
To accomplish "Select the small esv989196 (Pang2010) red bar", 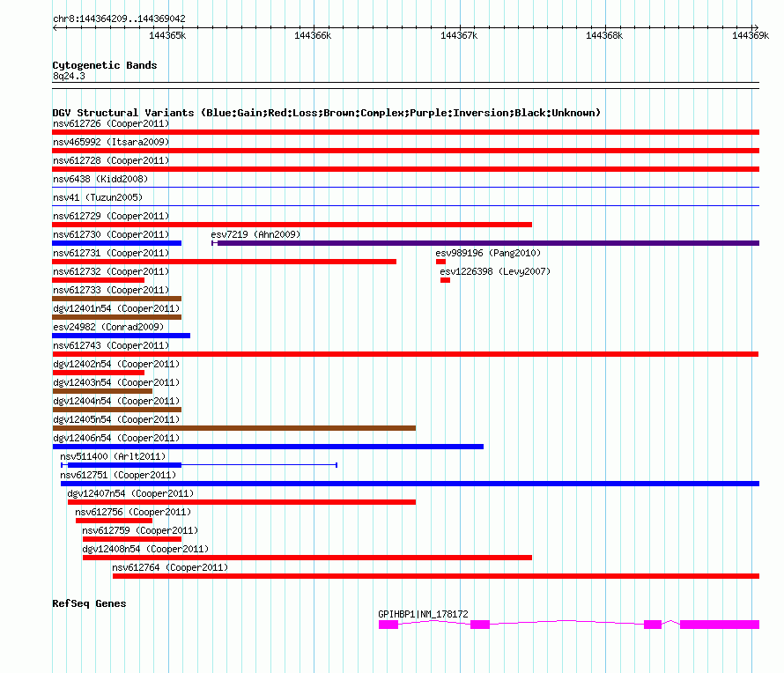I will click(x=440, y=262).
